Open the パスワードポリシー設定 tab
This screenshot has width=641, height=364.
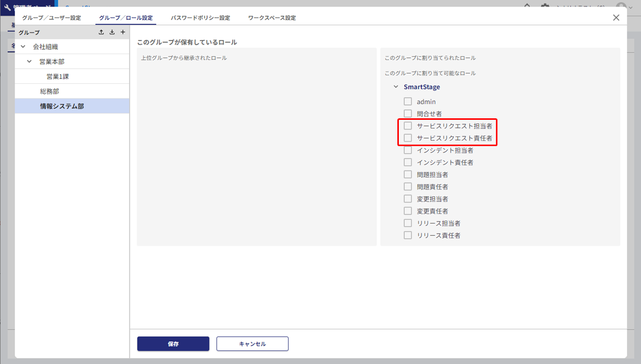coord(200,18)
